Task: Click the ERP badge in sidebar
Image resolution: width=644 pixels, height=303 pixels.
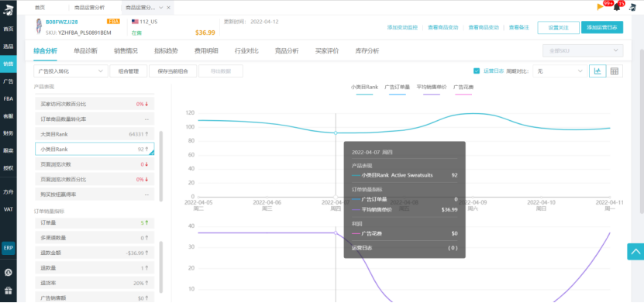Action: click(x=9, y=249)
